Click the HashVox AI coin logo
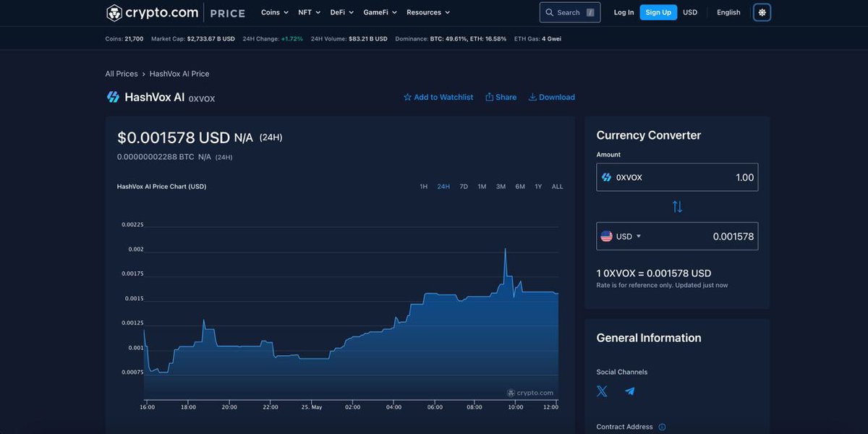The height and width of the screenshot is (434, 868). click(113, 97)
